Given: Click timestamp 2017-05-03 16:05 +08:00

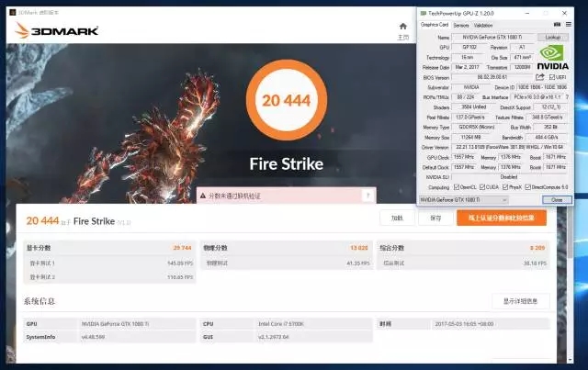Looking at the screenshot, I should click(464, 324).
